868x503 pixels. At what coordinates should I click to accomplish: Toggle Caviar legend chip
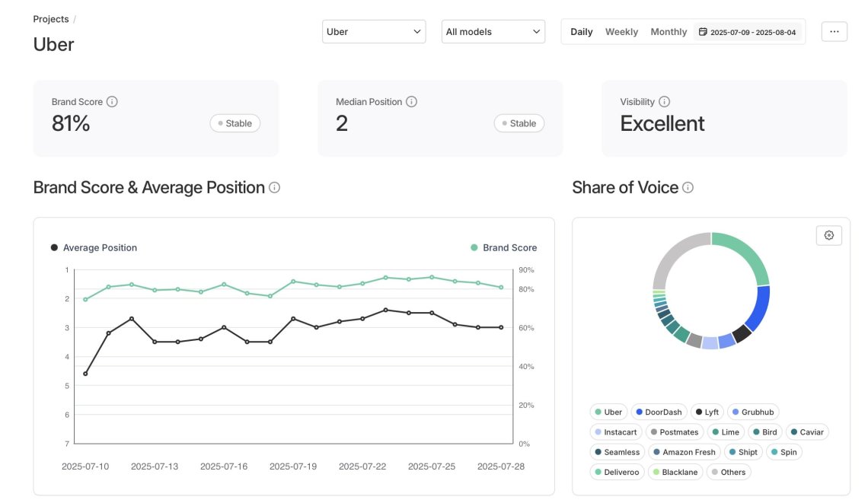[x=807, y=432]
